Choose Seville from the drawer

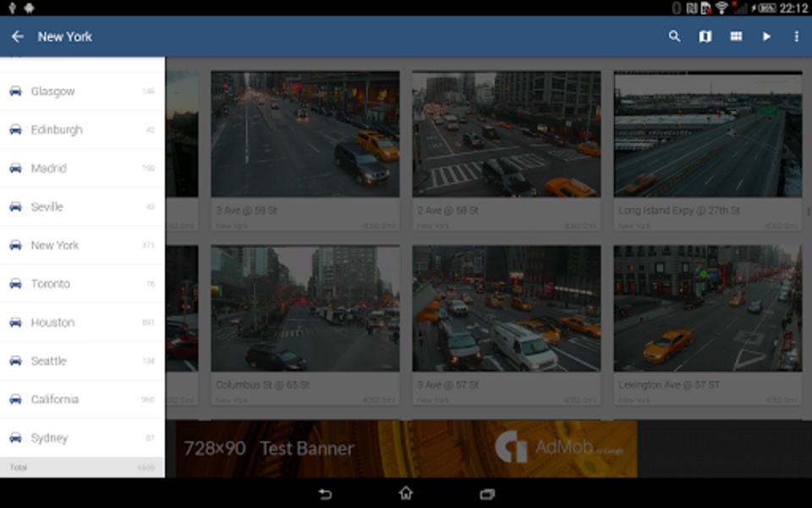[x=82, y=207]
